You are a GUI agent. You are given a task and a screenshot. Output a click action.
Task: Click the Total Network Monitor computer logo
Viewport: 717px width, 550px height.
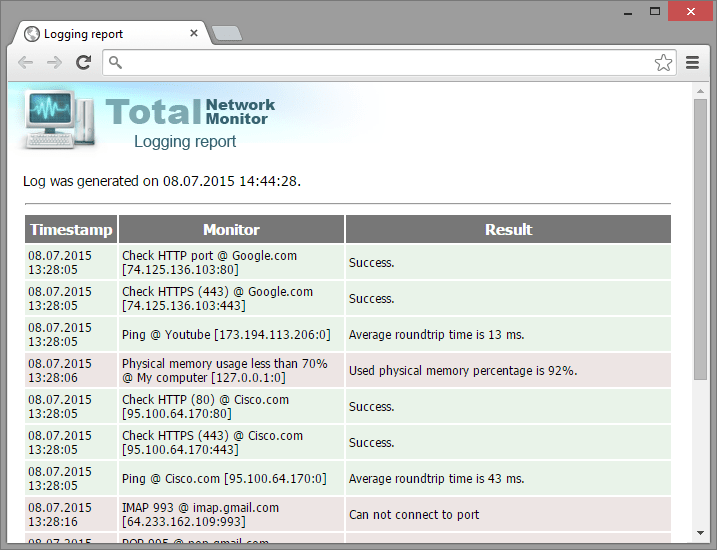point(56,118)
